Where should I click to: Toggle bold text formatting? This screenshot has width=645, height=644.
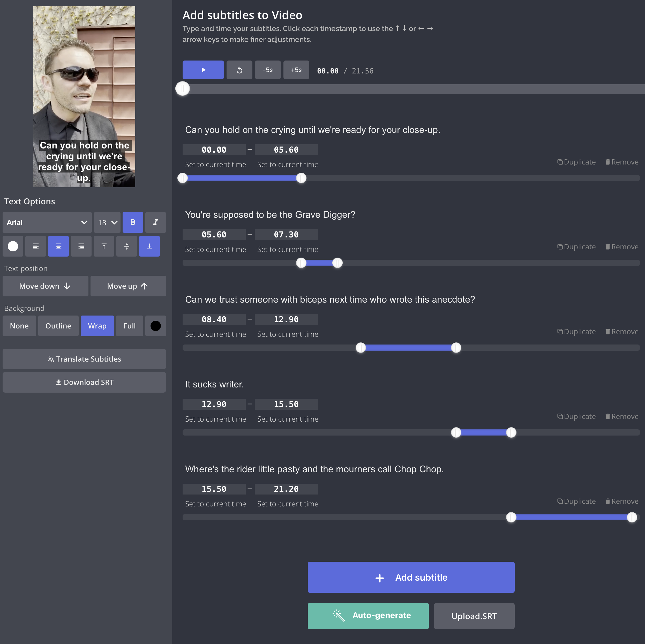(x=132, y=222)
